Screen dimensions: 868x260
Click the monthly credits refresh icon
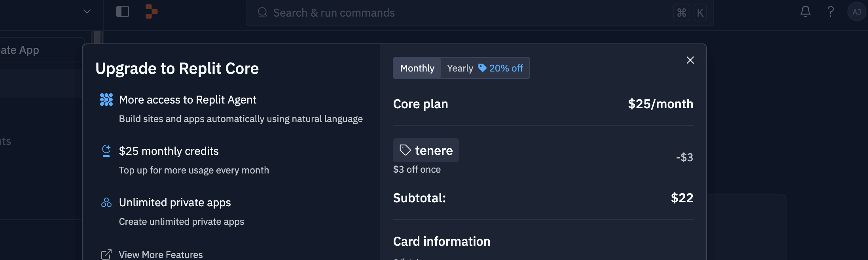106,151
